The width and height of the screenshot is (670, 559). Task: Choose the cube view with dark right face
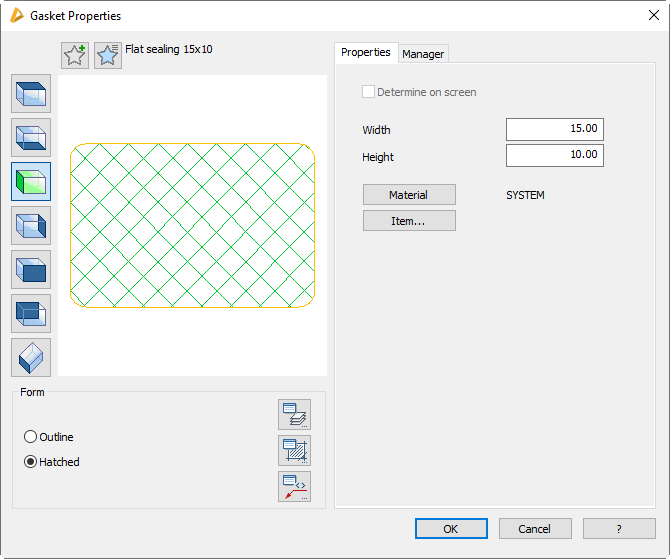tap(31, 226)
